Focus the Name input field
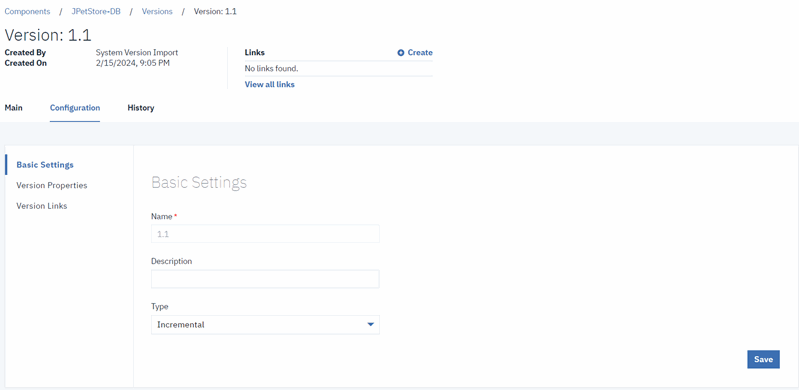Viewport: 799px width, 390px height. pos(265,234)
